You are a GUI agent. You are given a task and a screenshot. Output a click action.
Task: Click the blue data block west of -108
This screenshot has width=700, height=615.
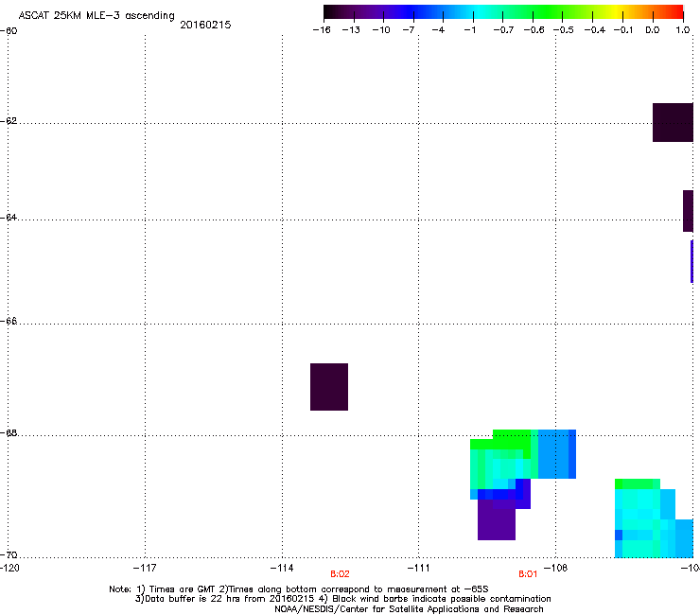[557, 454]
